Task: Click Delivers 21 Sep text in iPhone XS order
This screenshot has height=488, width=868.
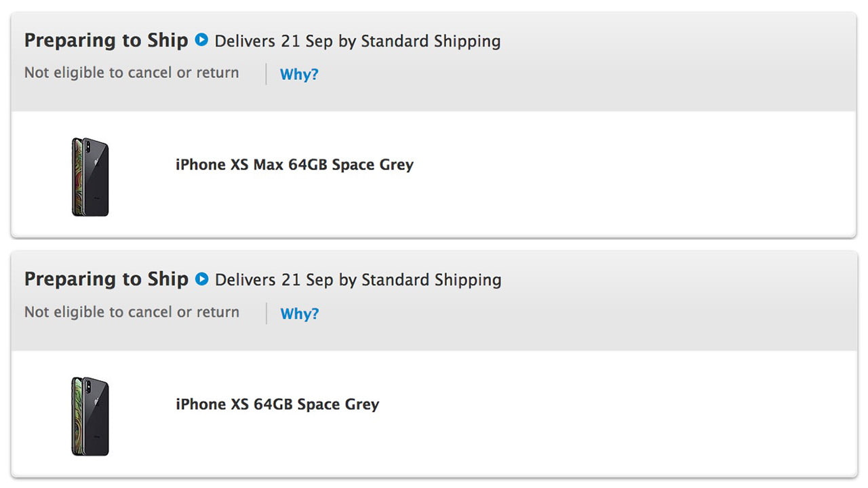Action: click(275, 280)
